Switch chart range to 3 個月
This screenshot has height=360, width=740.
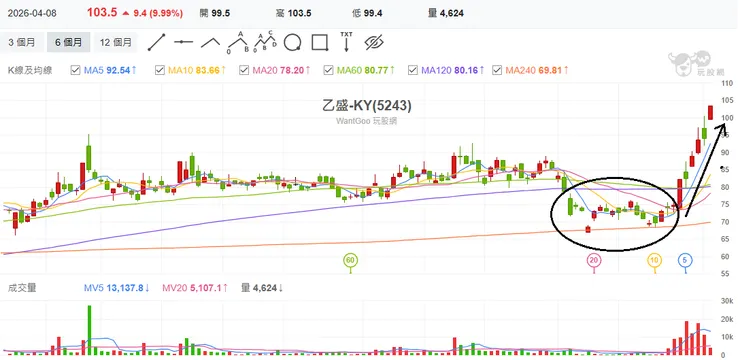[22, 42]
